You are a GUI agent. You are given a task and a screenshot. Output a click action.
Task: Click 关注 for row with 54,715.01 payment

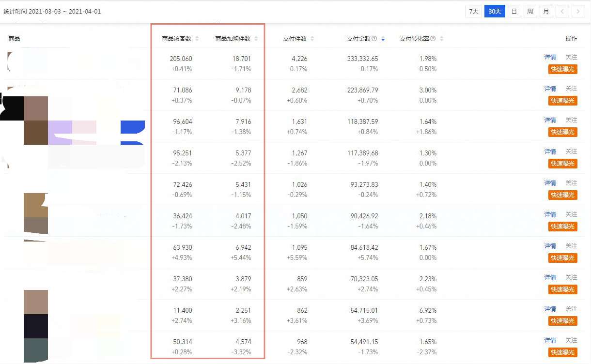(x=572, y=309)
